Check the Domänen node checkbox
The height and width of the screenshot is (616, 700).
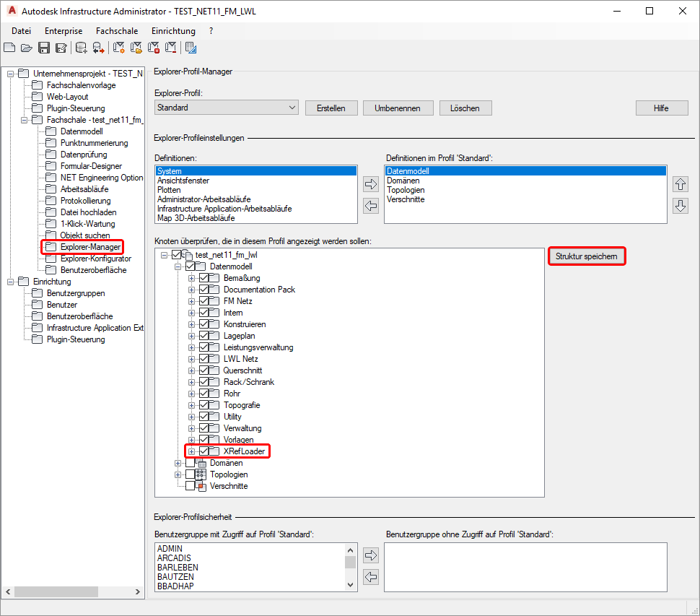191,463
